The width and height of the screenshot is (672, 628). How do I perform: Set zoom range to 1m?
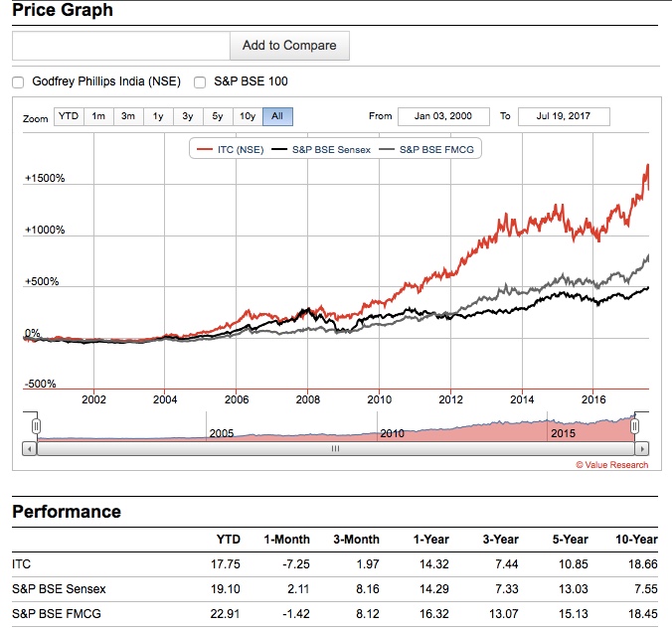[98, 116]
